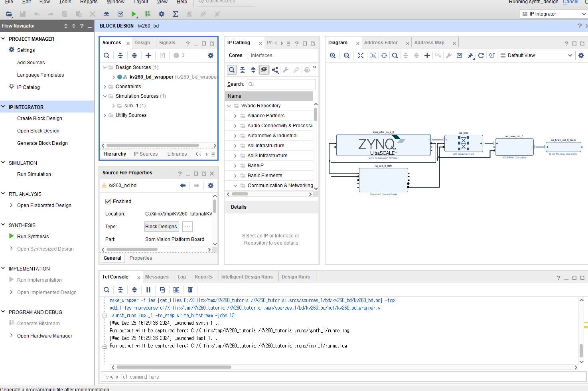
Task: Click back arrow in Source File Properties
Action: coord(183,186)
